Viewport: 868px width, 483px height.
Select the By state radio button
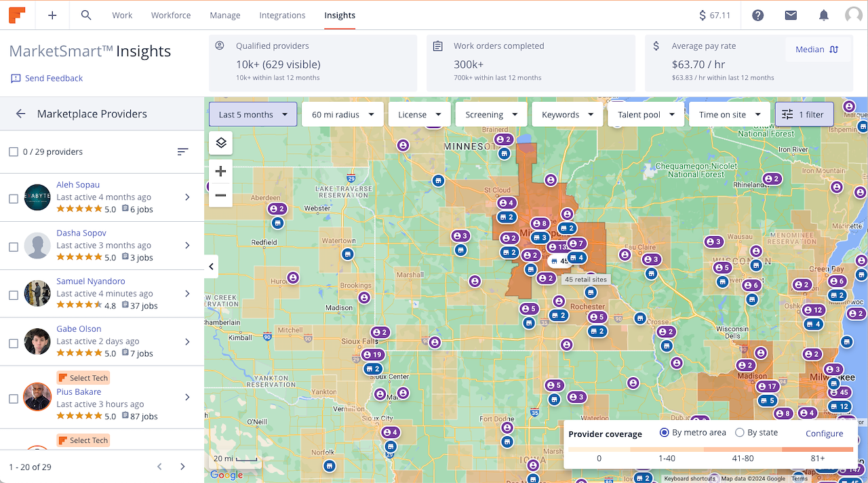(x=740, y=433)
